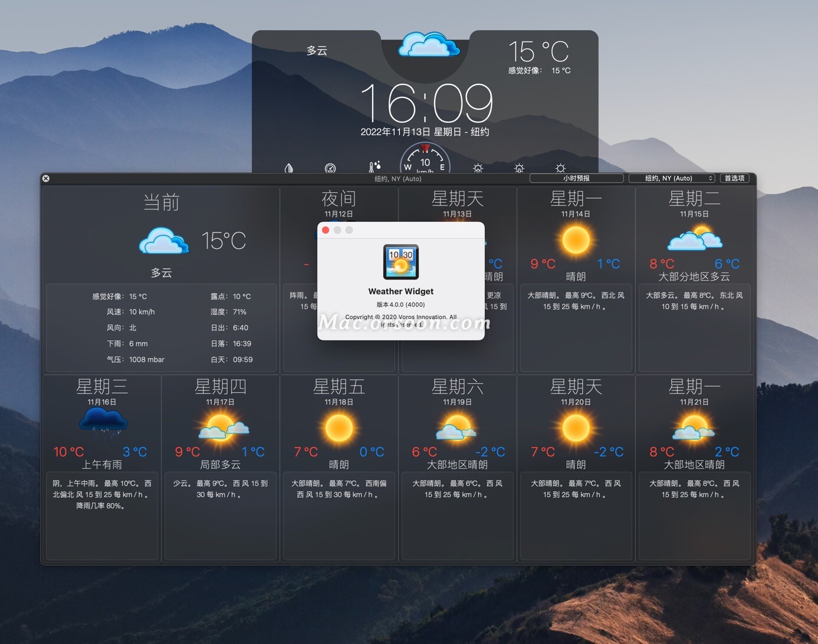
Task: Click the sunset icon in clock widget
Action: (x=519, y=168)
